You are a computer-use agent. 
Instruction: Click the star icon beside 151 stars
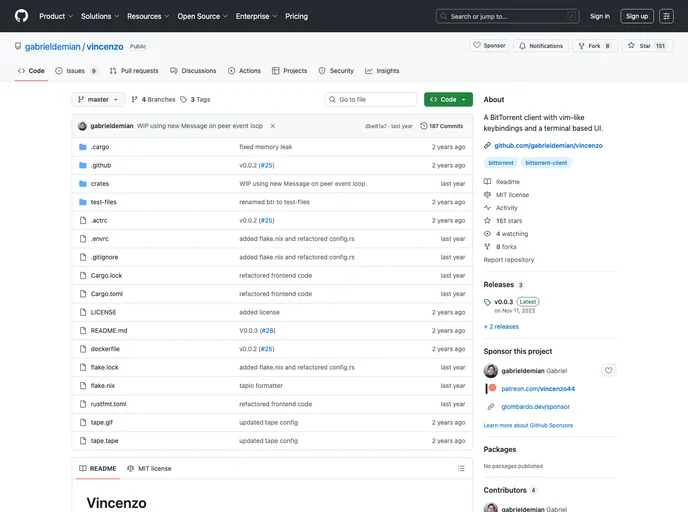coord(487,221)
